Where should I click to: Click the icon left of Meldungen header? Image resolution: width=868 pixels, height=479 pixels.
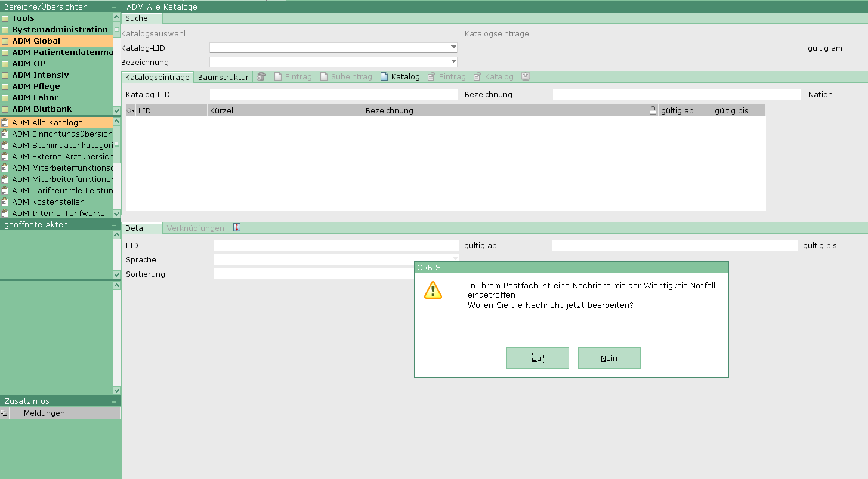[4, 413]
